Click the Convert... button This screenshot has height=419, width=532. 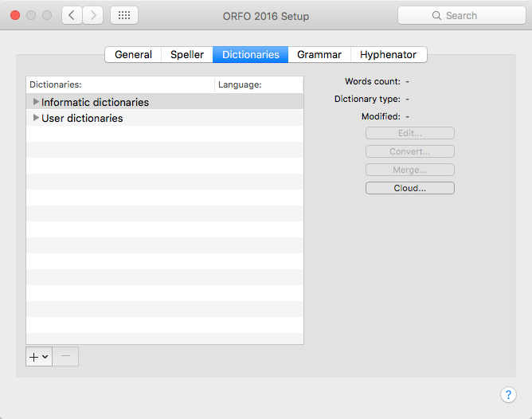(x=410, y=151)
